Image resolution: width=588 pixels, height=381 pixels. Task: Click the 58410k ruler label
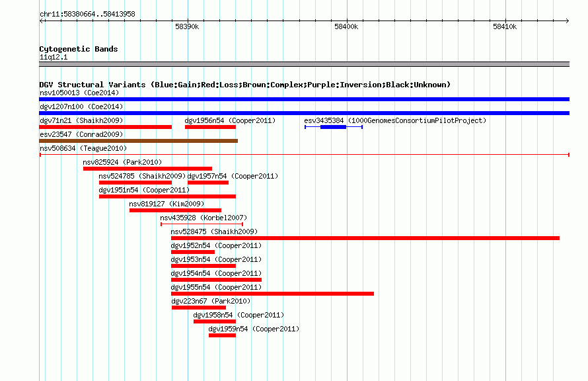tap(505, 26)
